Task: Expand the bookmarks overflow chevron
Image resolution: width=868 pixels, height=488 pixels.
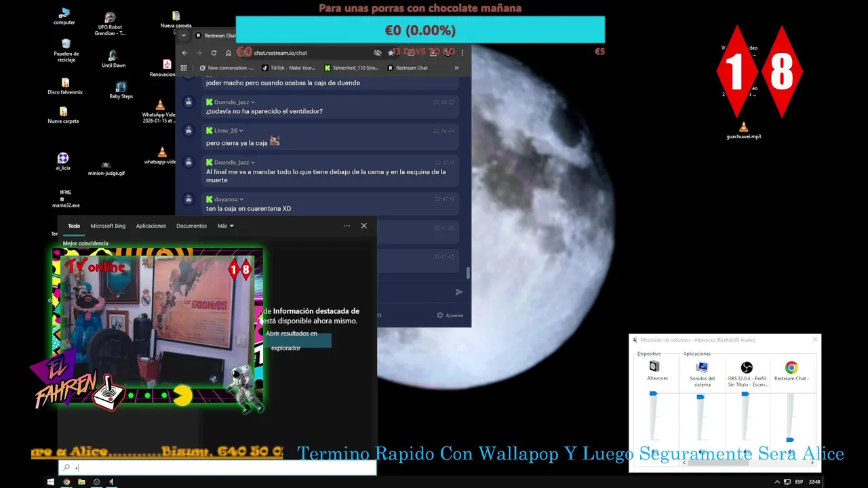Action: (456, 68)
